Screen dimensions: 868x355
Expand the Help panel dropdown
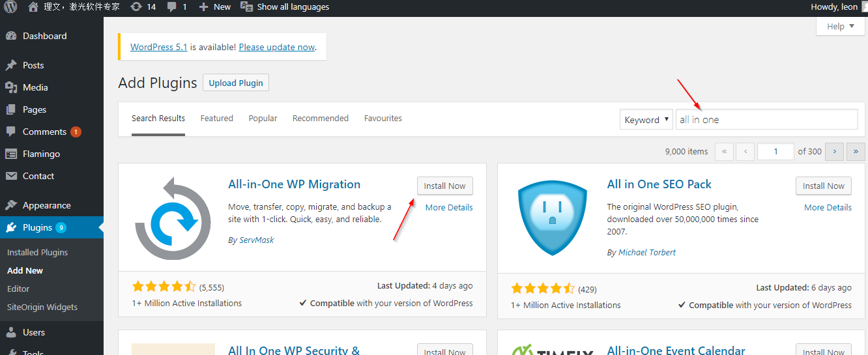[840, 26]
